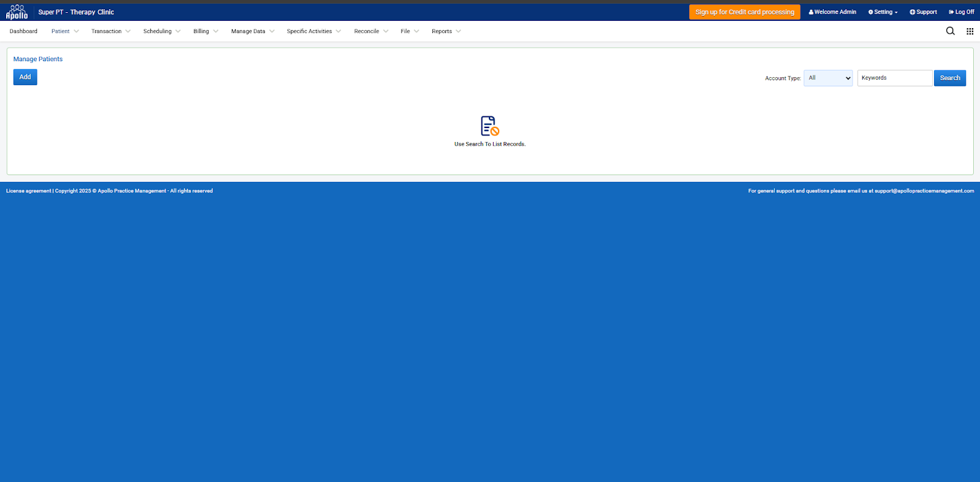This screenshot has width=980, height=482.
Task: Open Support help link
Action: (923, 12)
